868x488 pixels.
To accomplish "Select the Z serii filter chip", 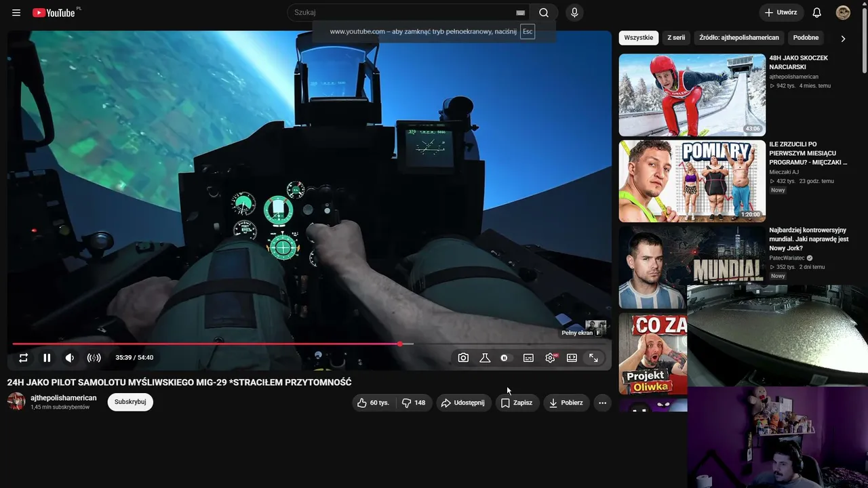I will [x=676, y=38].
